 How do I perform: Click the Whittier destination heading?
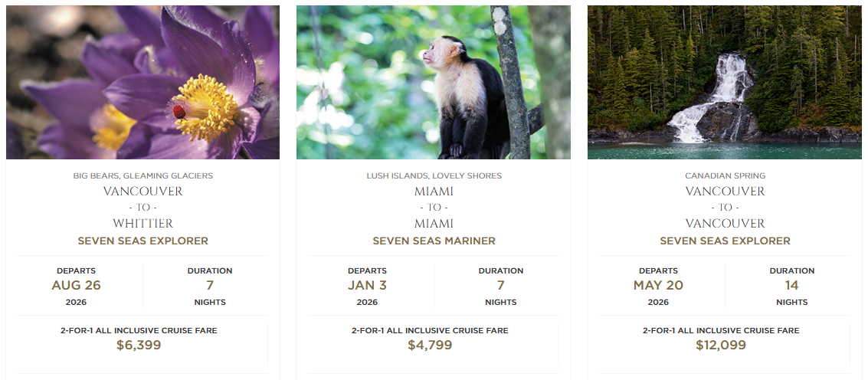click(143, 224)
